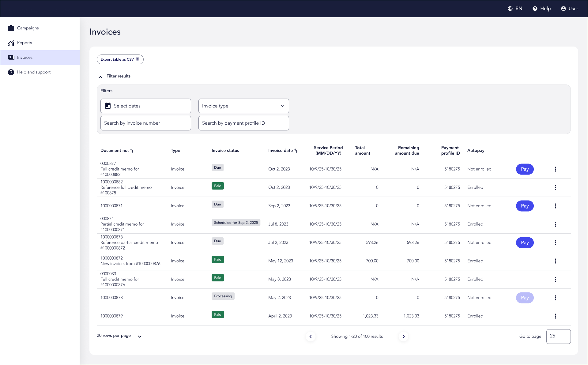Click the User account icon in header
This screenshot has height=365, width=588.
point(563,9)
